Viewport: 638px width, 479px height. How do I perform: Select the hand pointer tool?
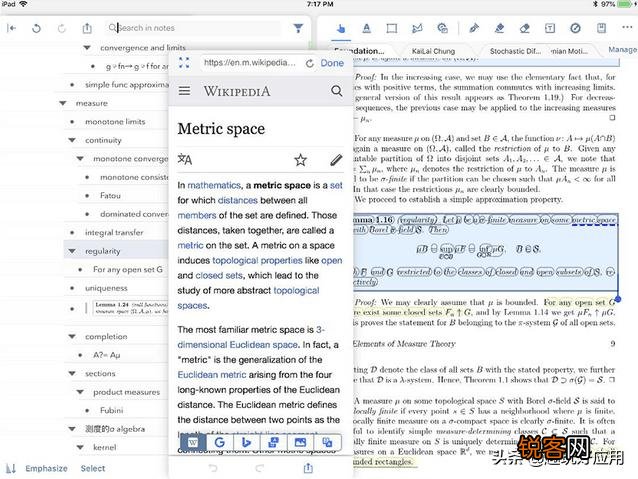pos(341,28)
